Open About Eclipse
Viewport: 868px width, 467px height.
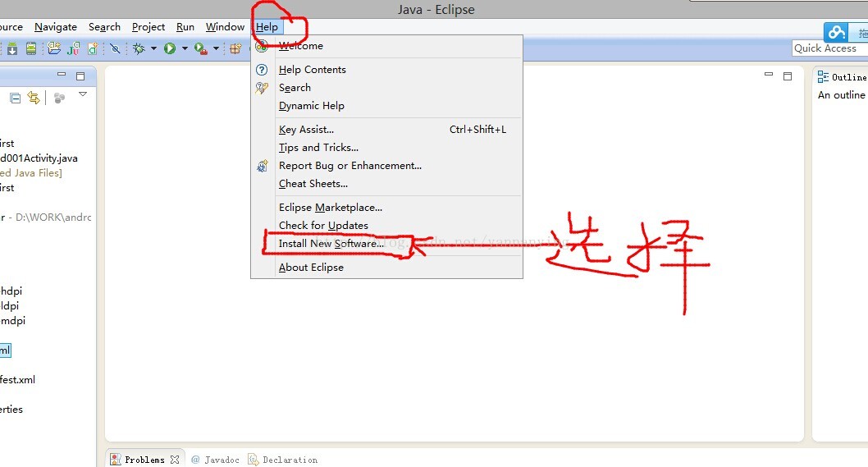coord(387,268)
